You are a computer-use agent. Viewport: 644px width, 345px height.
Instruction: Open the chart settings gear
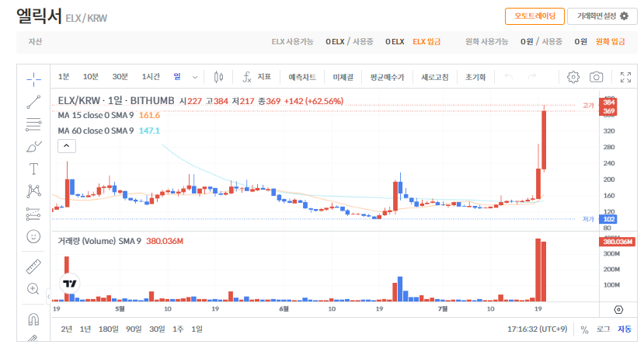(x=573, y=77)
